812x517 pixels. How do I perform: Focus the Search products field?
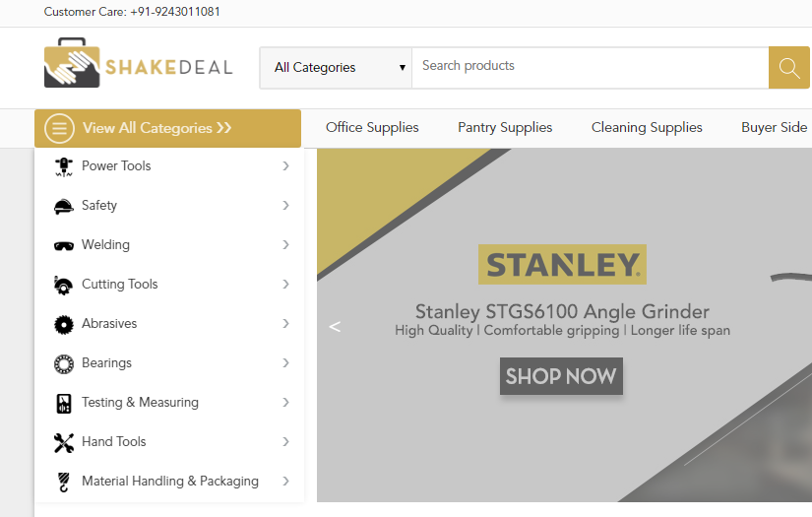591,67
